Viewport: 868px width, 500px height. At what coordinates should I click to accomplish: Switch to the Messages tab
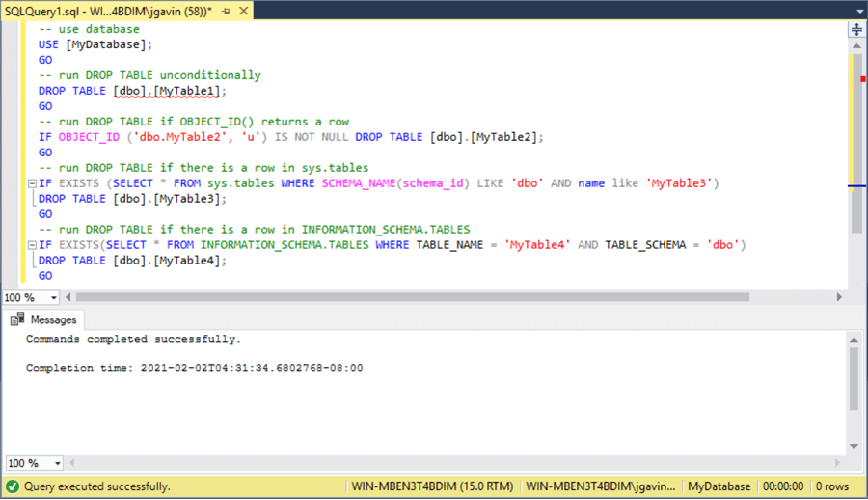[45, 319]
